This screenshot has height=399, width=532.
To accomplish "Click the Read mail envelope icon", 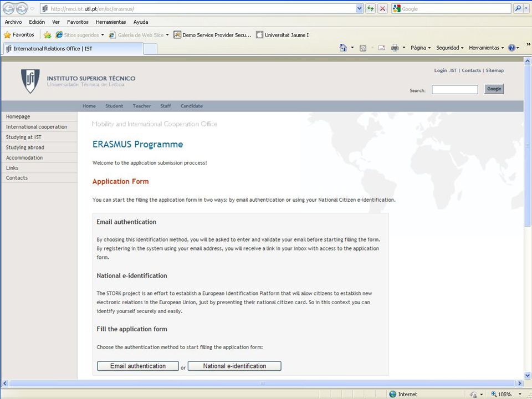I will coord(382,48).
